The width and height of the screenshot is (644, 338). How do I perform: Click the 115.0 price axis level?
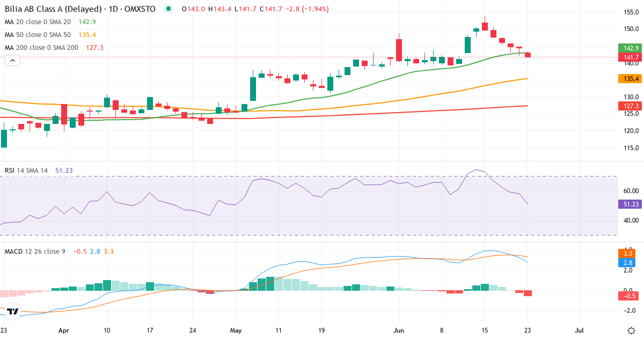632,148
